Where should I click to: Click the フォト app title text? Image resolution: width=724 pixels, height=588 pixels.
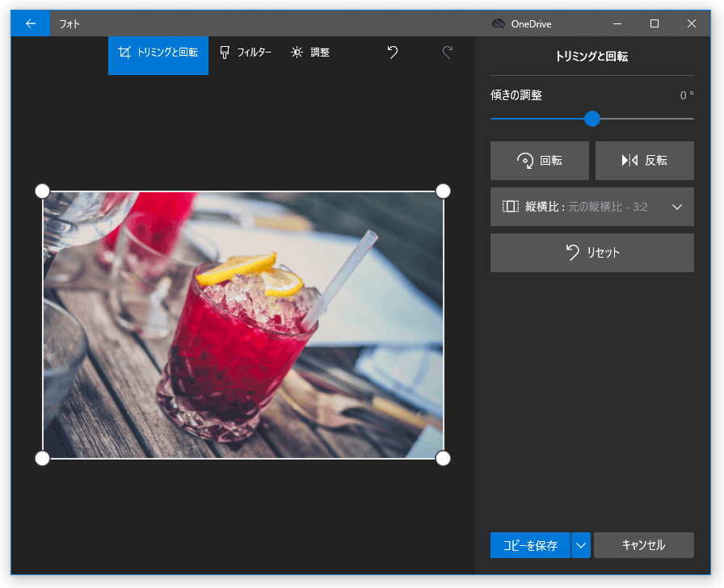pyautogui.click(x=69, y=24)
